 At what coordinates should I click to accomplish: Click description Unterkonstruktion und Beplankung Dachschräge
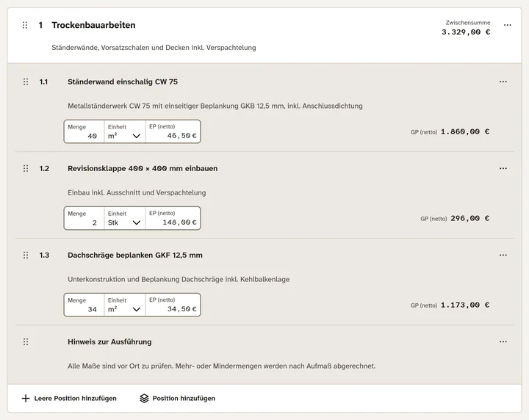click(179, 279)
